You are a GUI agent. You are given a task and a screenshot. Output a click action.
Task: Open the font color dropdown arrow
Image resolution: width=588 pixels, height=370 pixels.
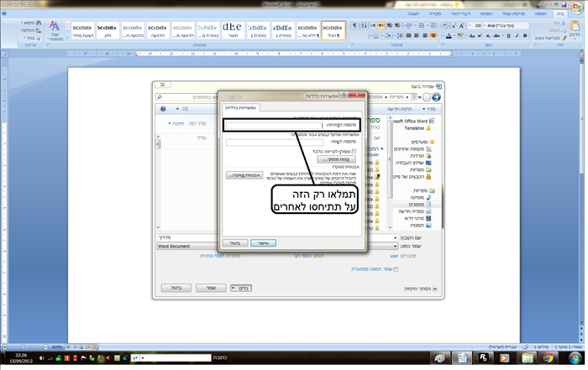coord(444,35)
